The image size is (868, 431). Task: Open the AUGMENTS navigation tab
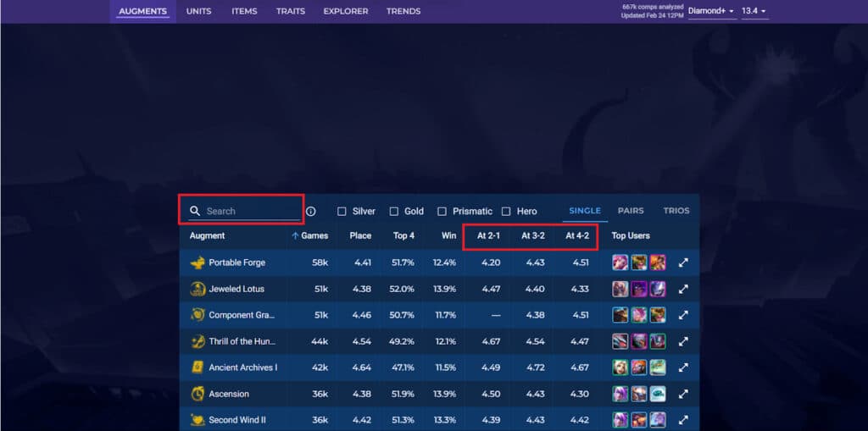[142, 11]
